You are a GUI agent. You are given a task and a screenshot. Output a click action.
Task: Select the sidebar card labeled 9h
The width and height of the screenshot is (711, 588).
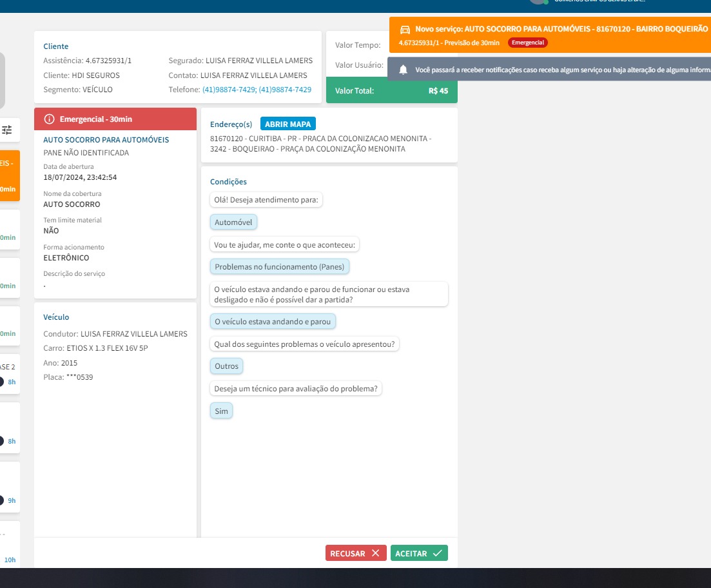(10, 487)
